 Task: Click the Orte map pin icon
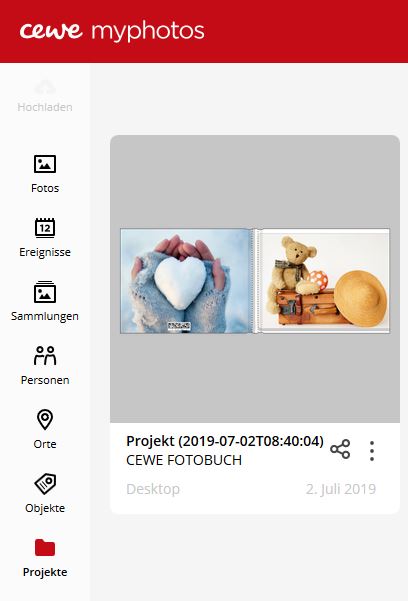[45, 419]
